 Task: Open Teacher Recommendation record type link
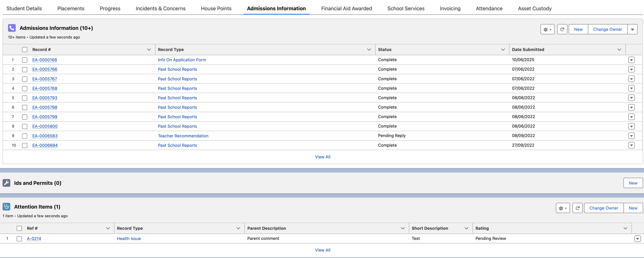pyautogui.click(x=183, y=136)
